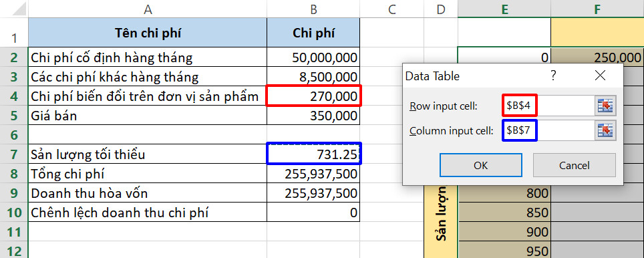Image resolution: width=644 pixels, height=258 pixels.
Task: Select cell 'Các chi phí khác hàng tháng'
Action: click(148, 76)
